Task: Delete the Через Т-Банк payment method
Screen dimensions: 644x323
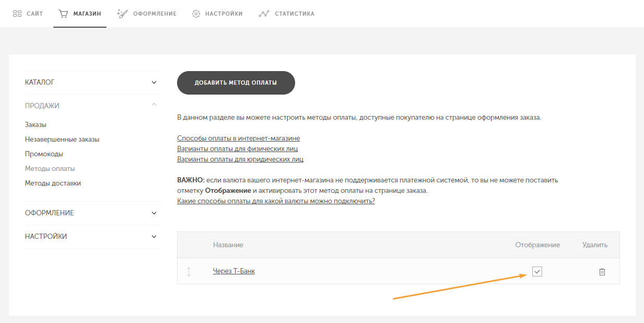Action: (x=602, y=271)
